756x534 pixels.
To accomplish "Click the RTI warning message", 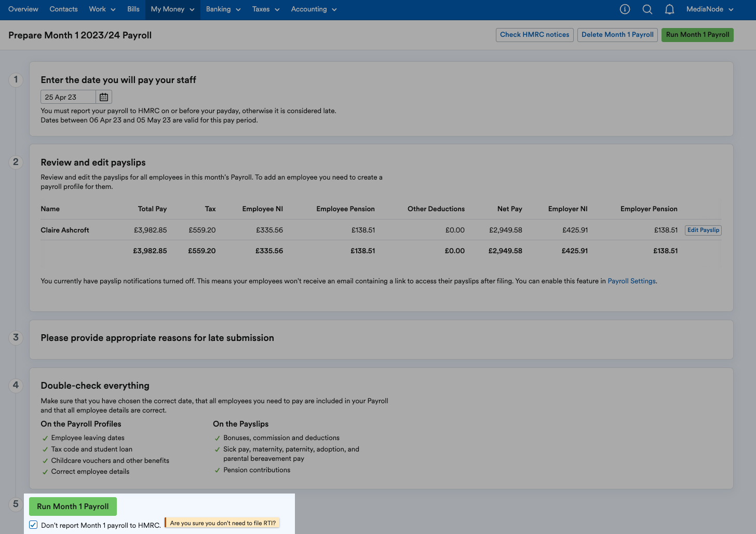I will point(222,523).
